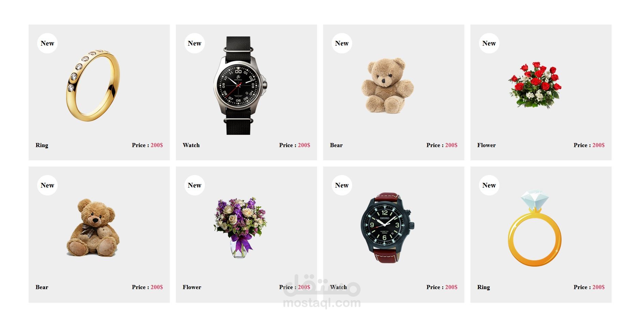Select the brown teddy bear with bow image

93,227
